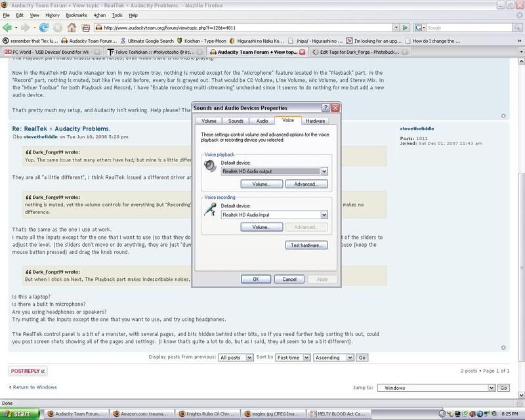Click the Windows Start button

(21, 414)
